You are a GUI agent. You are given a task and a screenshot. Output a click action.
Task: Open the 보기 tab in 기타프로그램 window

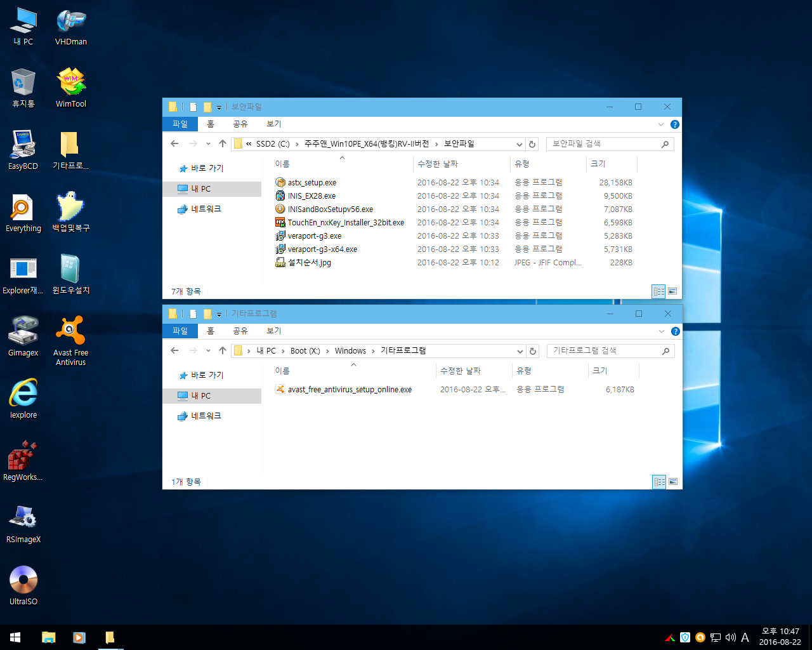274,331
